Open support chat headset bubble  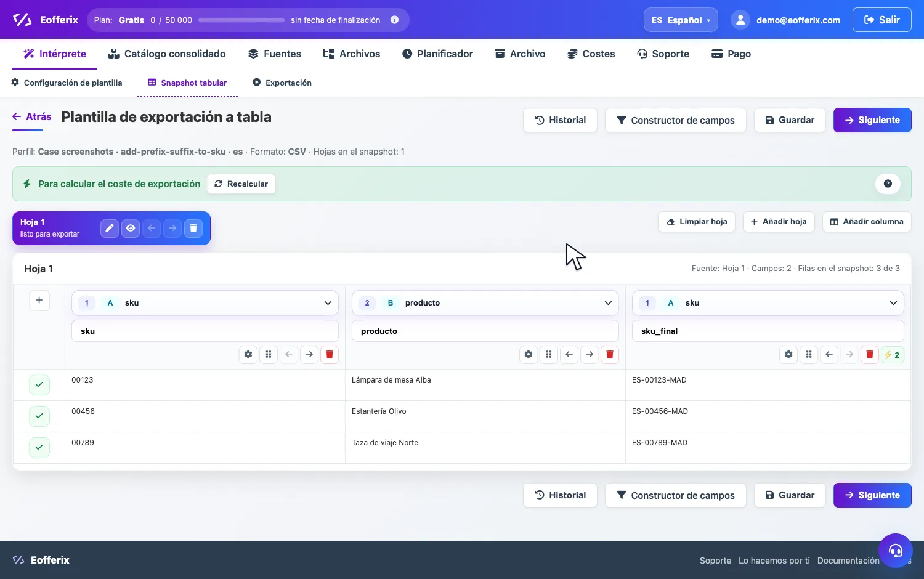pyautogui.click(x=896, y=550)
